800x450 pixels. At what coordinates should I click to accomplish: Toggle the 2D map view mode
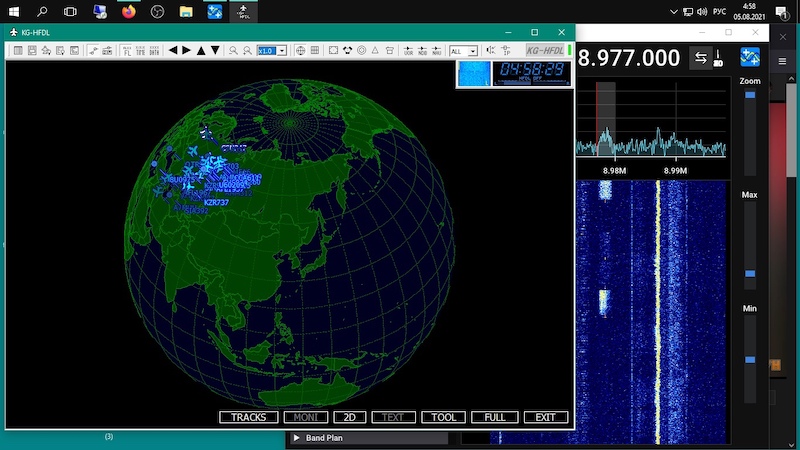pos(349,417)
